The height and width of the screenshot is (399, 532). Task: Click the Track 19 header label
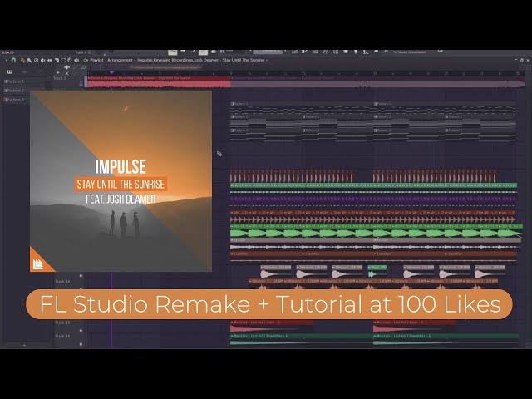(x=62, y=323)
